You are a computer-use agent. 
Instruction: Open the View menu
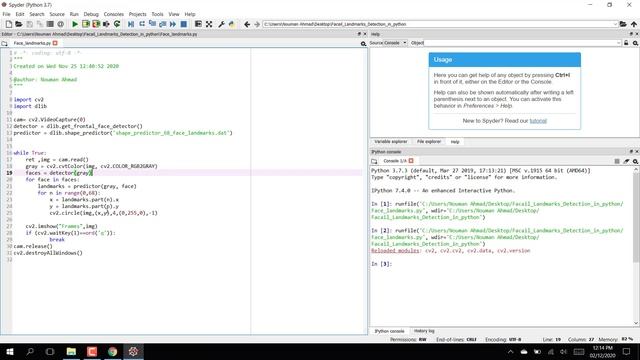coord(174,14)
